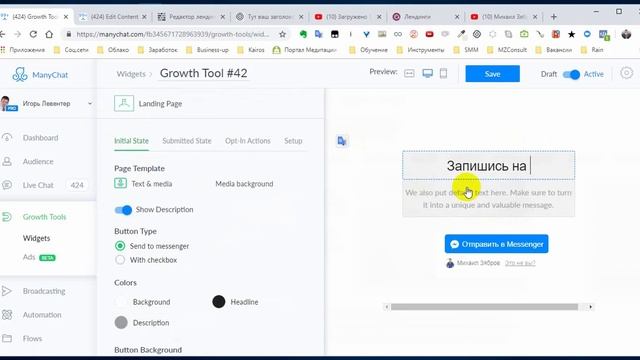The width and height of the screenshot is (640, 360).
Task: Switch to Opt-In Actions tab
Action: [x=248, y=141]
